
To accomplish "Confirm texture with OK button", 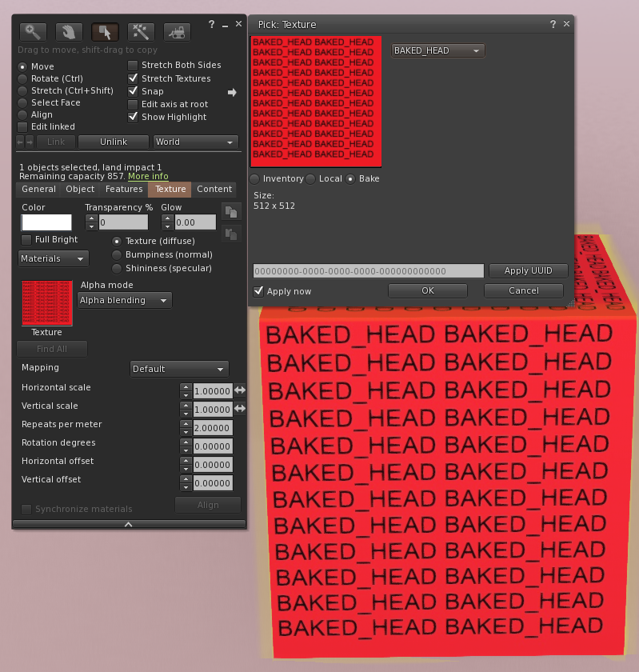I will click(427, 290).
